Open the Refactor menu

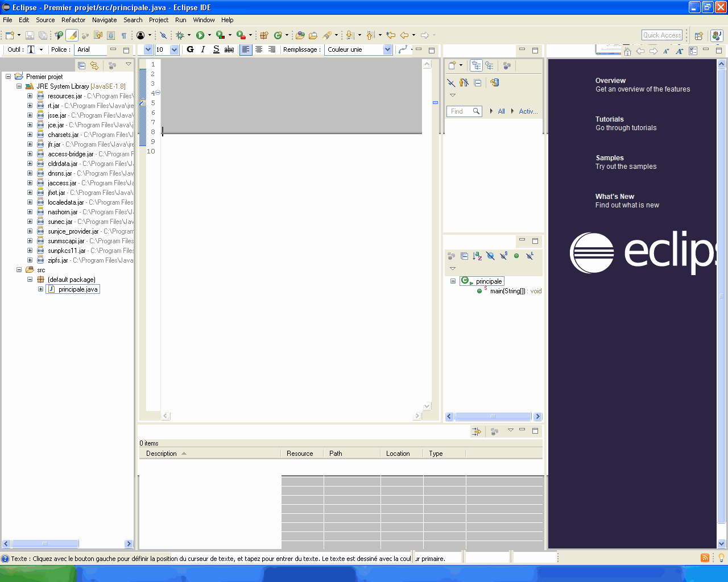(x=73, y=20)
